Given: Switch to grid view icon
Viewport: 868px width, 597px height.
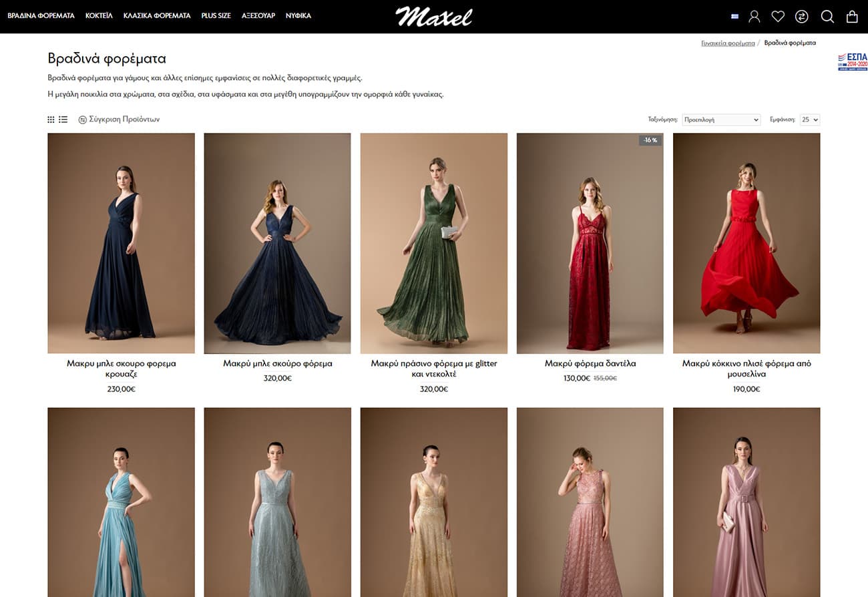Looking at the screenshot, I should click(x=51, y=120).
